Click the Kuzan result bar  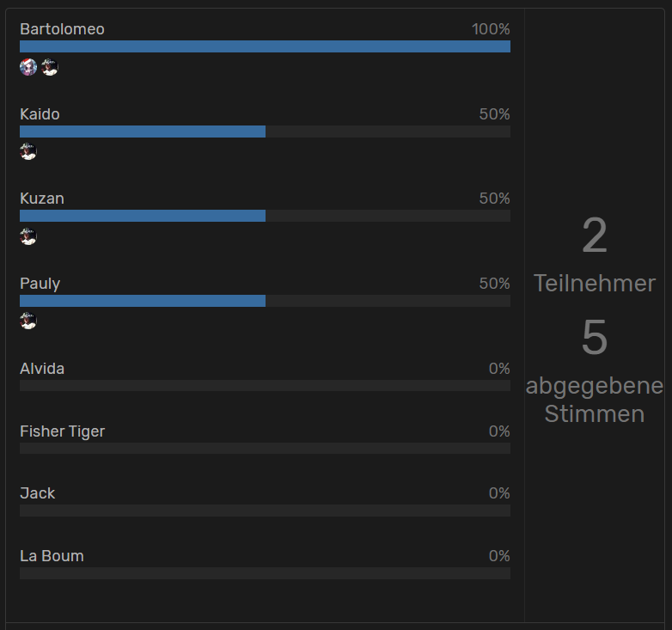[265, 216]
